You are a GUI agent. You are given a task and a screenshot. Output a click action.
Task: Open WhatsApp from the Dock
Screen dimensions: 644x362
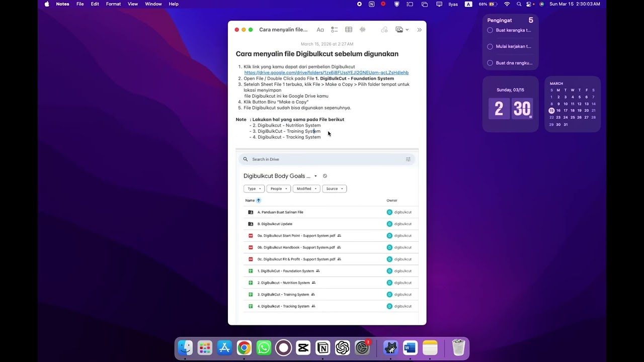(x=264, y=347)
